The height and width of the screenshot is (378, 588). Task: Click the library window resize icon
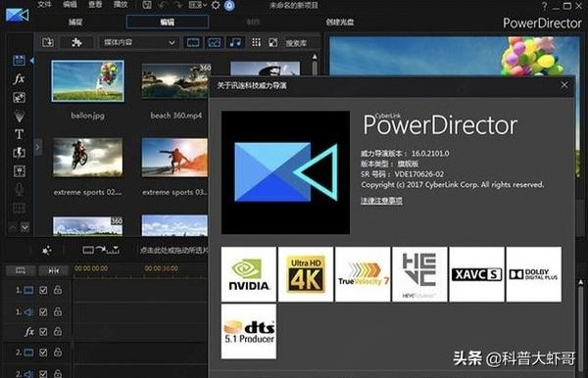coord(273,42)
